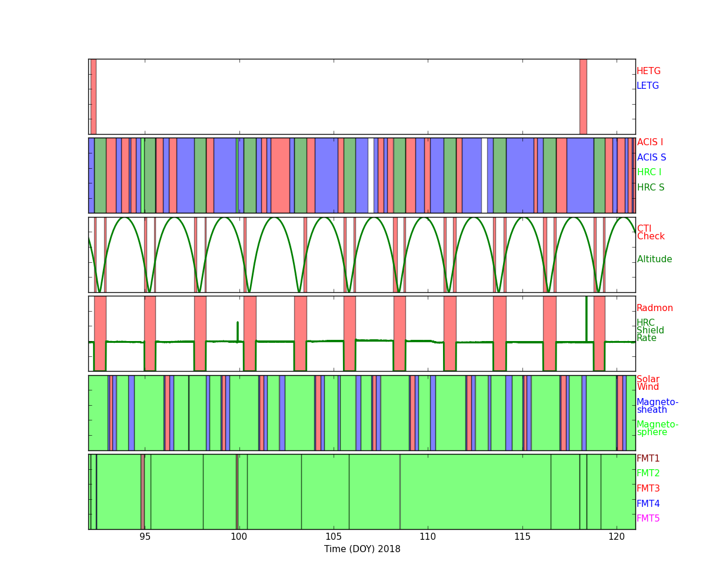Select the CTI Check label

(x=650, y=233)
